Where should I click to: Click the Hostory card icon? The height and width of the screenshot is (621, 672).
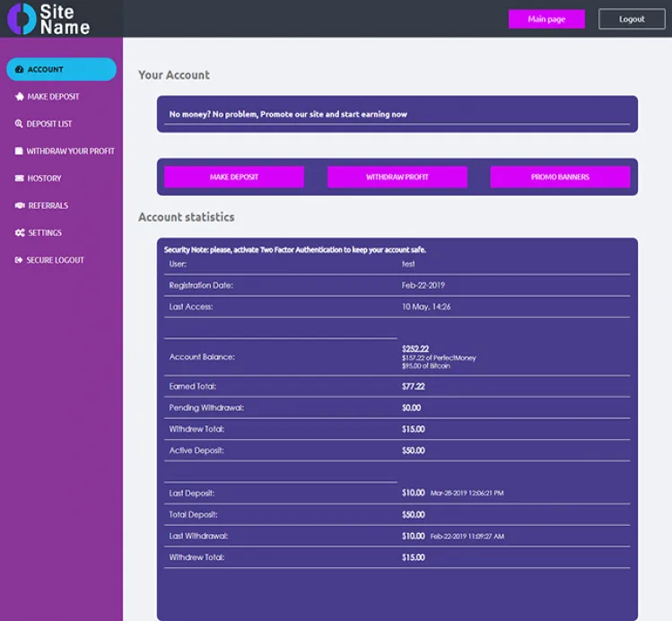19,179
